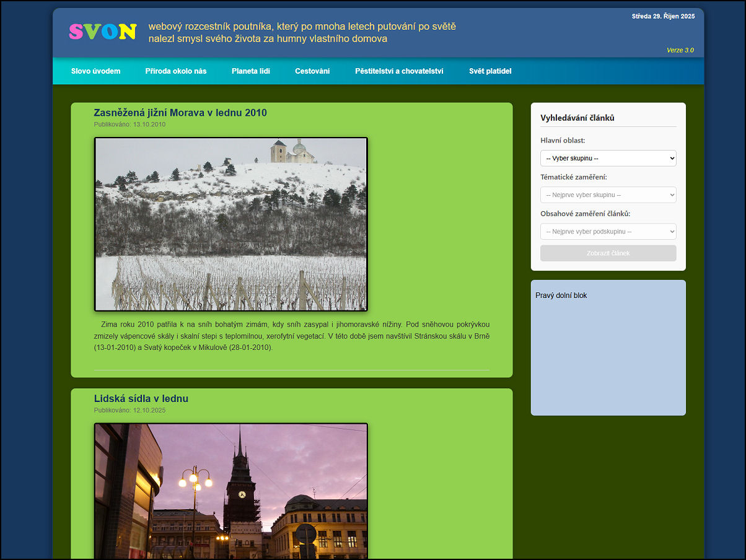This screenshot has width=746, height=560.
Task: Click the snowy hill chapel photo
Action: (231, 224)
